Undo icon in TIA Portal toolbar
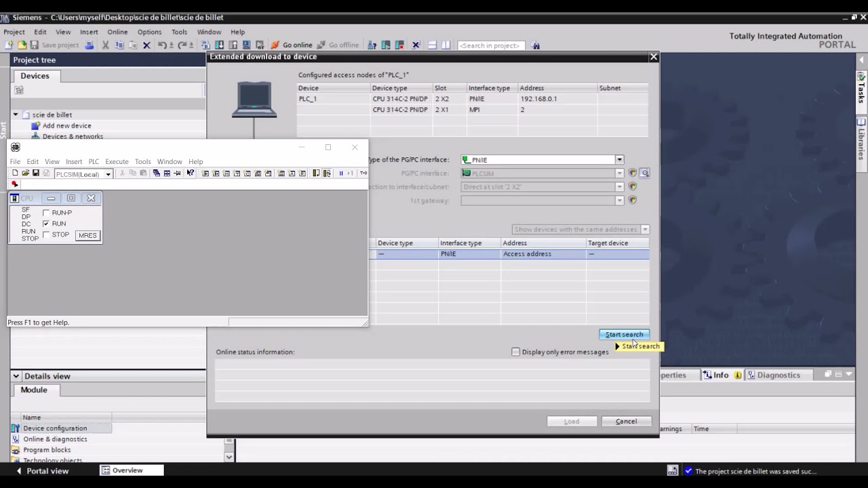Screen dimensions: 868x488 (x=162, y=45)
